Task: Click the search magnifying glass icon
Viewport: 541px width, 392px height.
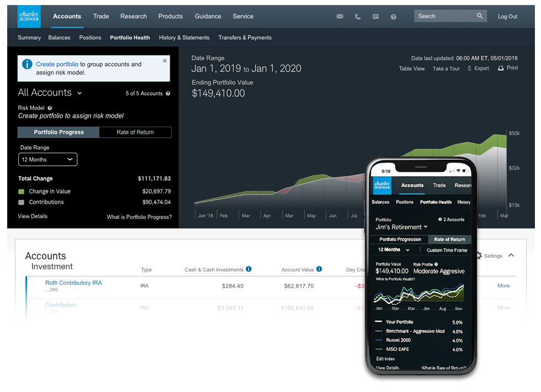Action: pos(480,17)
